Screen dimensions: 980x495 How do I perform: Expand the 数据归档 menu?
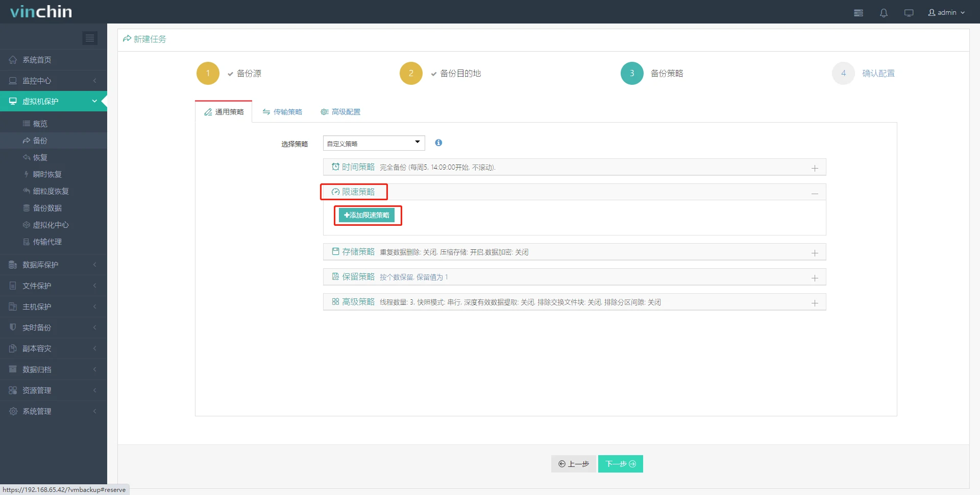54,369
